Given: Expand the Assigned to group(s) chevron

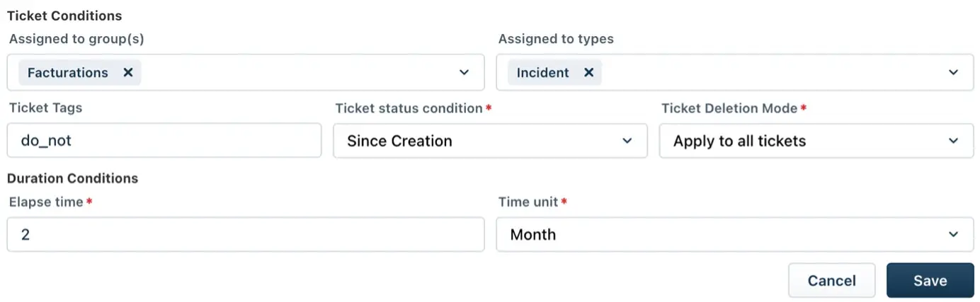Looking at the screenshot, I should pos(465,72).
